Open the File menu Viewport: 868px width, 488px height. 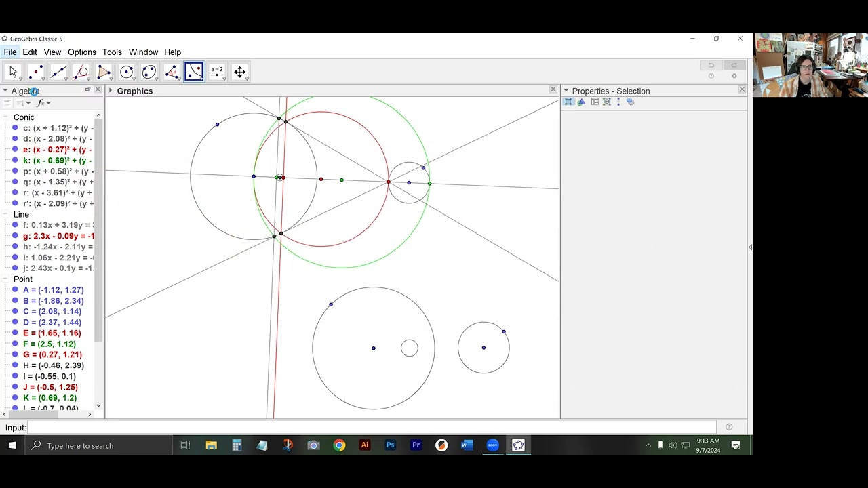coord(10,52)
